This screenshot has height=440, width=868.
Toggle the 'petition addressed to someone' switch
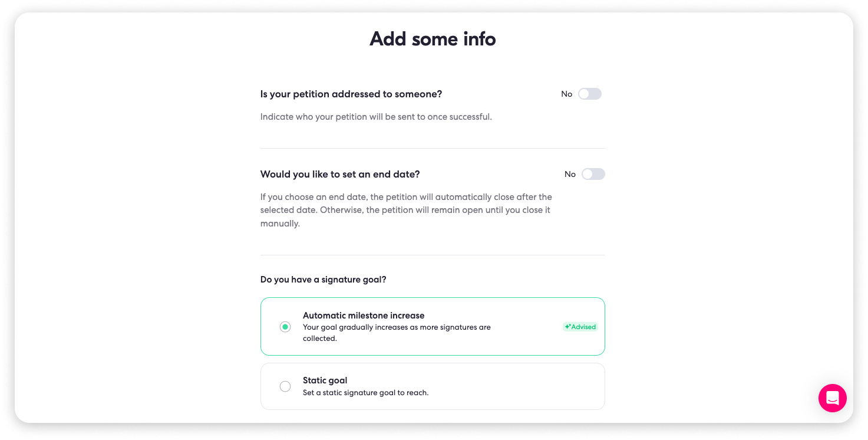pyautogui.click(x=589, y=94)
